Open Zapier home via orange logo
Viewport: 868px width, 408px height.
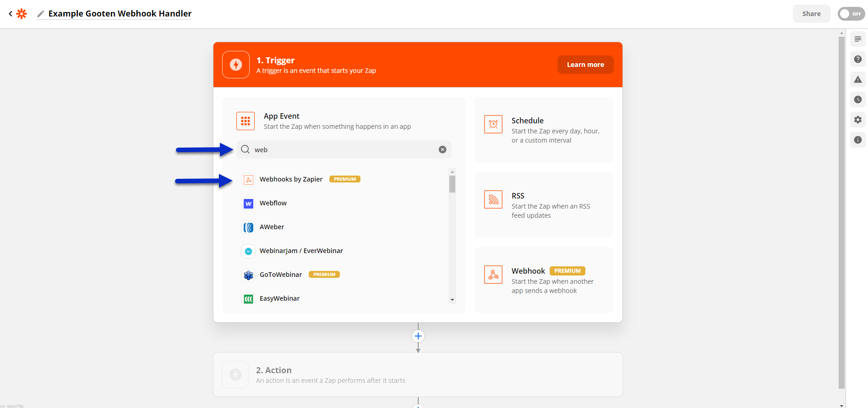point(22,14)
